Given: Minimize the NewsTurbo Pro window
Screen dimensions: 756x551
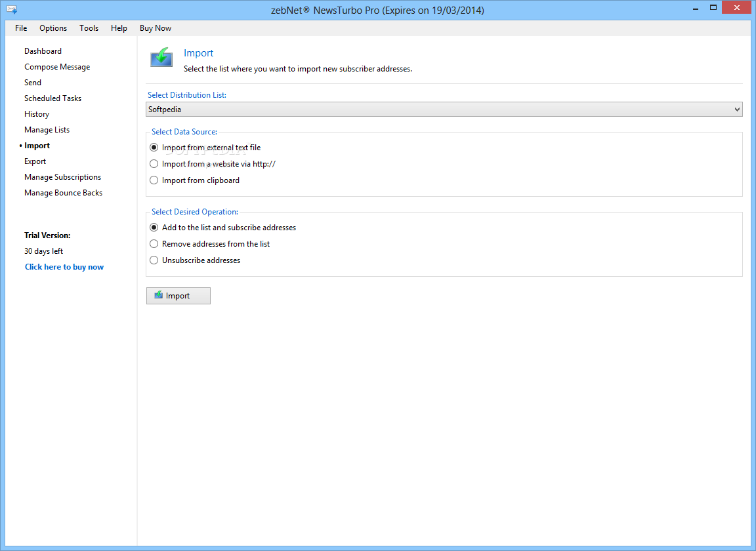Looking at the screenshot, I should coord(695,8).
